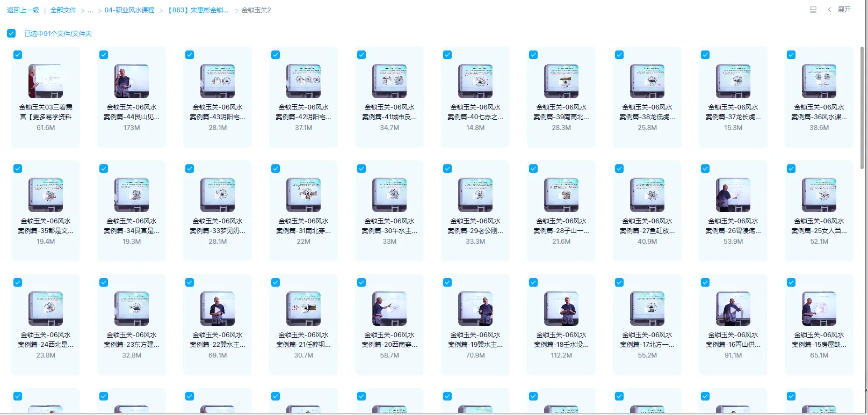
Task: Uncheck the checkbox on 金锁玉关03三碧震宫 file
Action: 18,55
